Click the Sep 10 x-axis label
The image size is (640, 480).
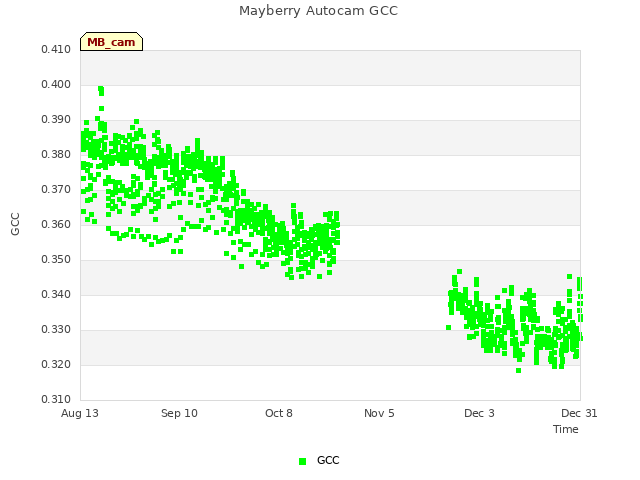pos(179,413)
